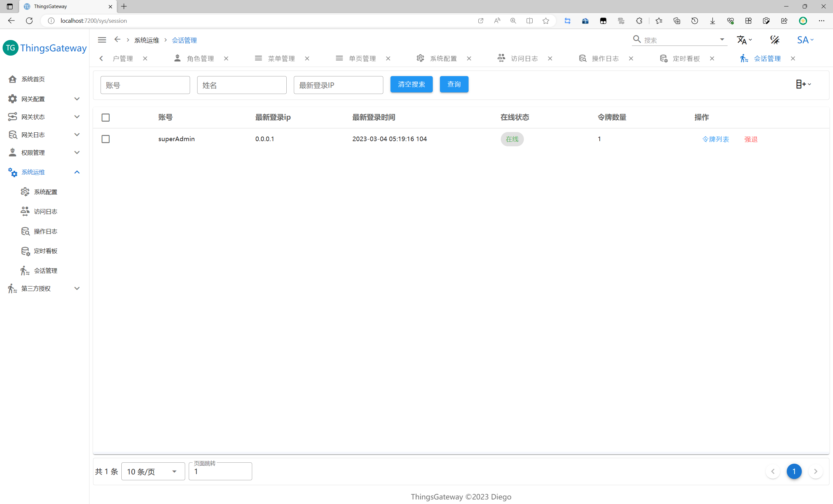The height and width of the screenshot is (504, 833).
Task: Open 访问日志 in sidebar submenu
Action: tap(45, 211)
